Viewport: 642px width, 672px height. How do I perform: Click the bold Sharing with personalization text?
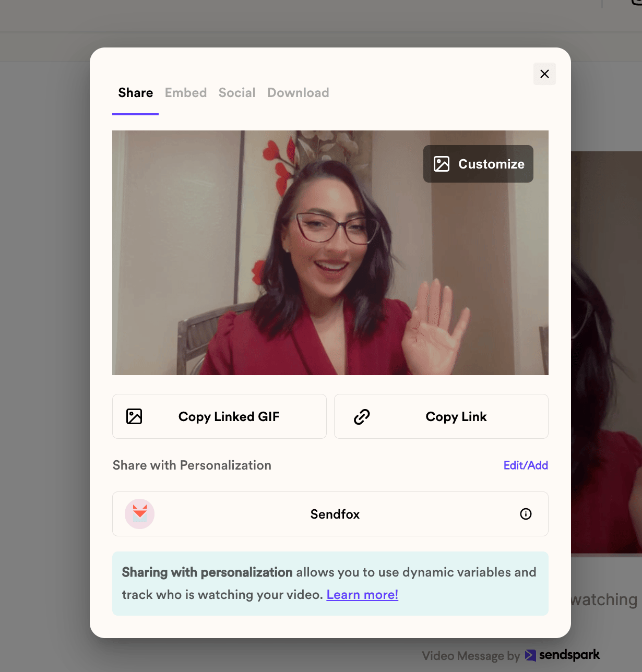207,572
